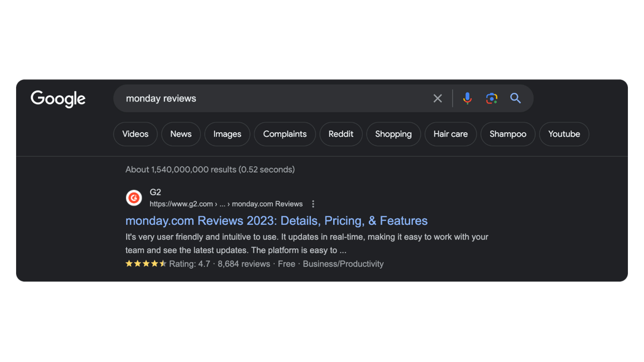644x362 pixels.
Task: Open Google Lens image search icon
Action: (x=492, y=98)
